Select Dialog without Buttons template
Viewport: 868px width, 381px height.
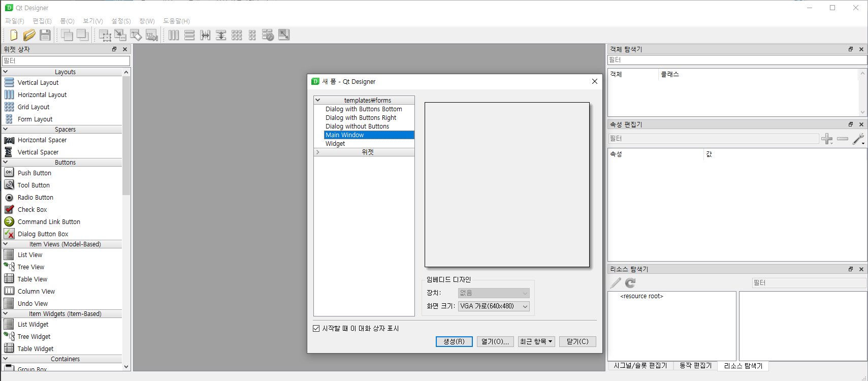tap(357, 126)
